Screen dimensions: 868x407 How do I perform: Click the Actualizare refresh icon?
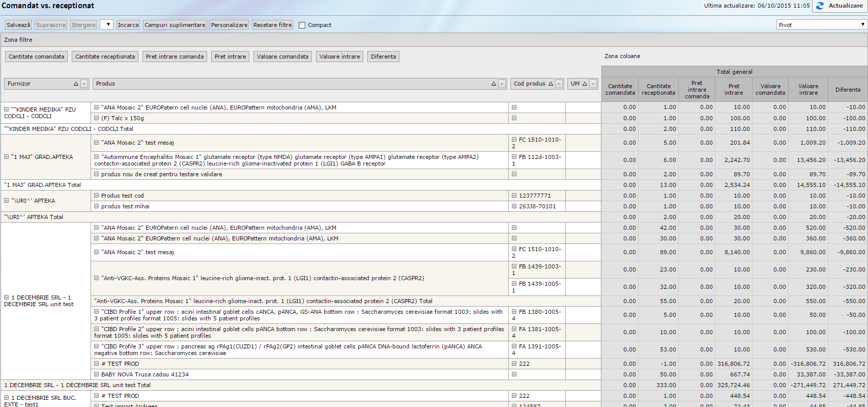click(820, 6)
